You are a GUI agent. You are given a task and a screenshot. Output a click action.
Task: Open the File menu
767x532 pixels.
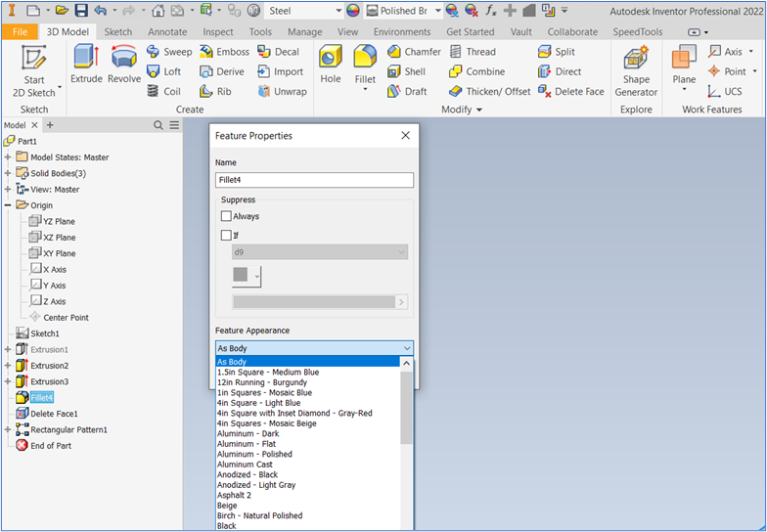pos(20,31)
